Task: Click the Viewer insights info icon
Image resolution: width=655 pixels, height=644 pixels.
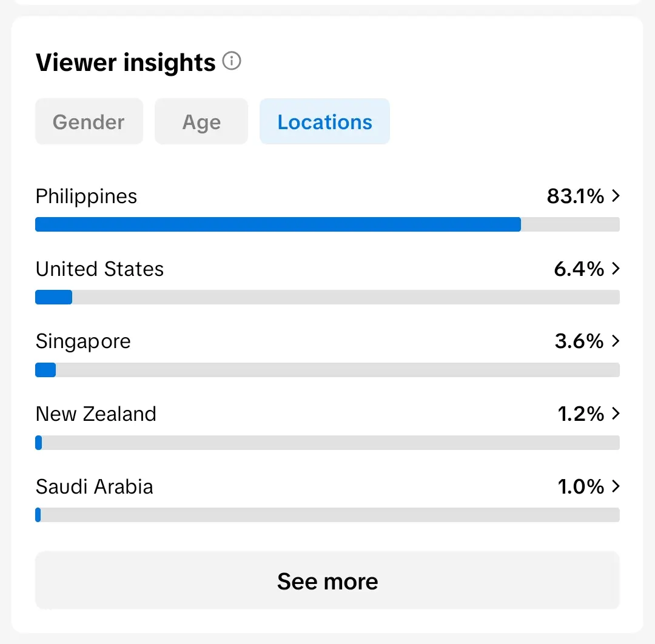Action: [x=232, y=61]
